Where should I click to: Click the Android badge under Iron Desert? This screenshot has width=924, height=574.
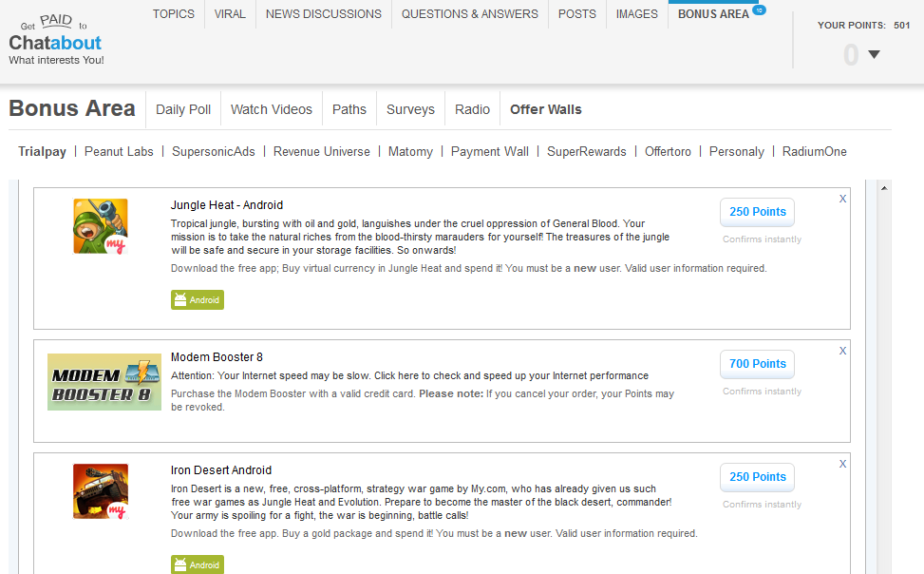(198, 564)
